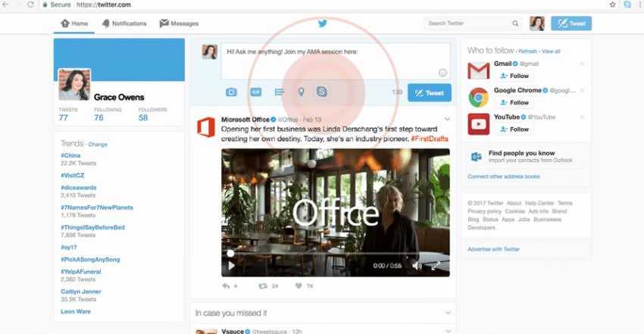Add a photo using the camera icon
Screen dimensions: 644x334
(x=233, y=92)
